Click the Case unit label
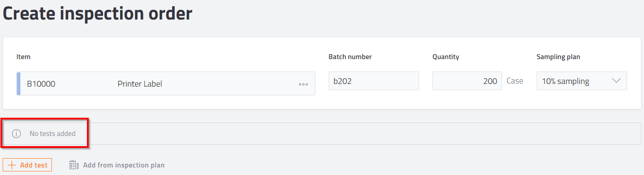This screenshot has height=175, width=644. tap(515, 81)
